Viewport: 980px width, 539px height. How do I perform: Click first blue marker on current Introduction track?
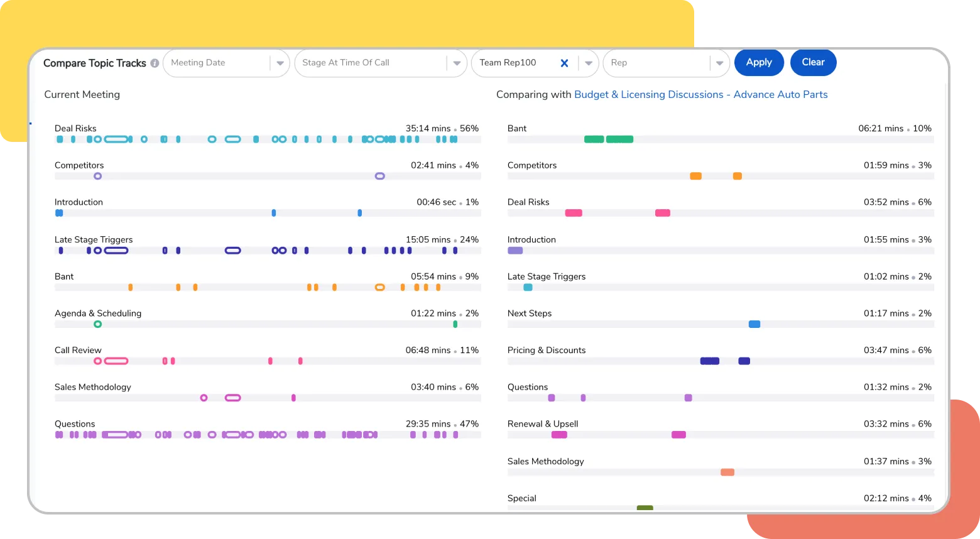59,213
